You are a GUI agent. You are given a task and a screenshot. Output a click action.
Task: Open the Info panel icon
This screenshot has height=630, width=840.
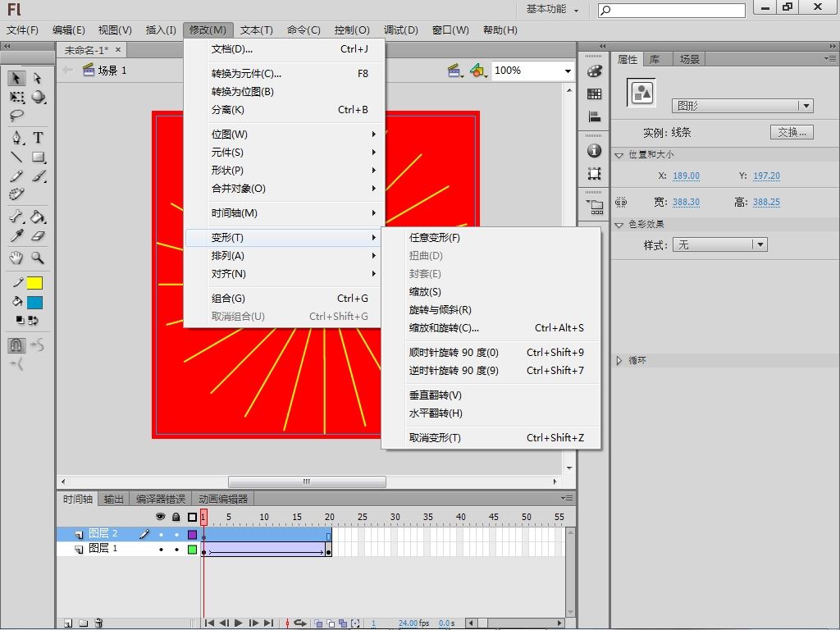594,151
